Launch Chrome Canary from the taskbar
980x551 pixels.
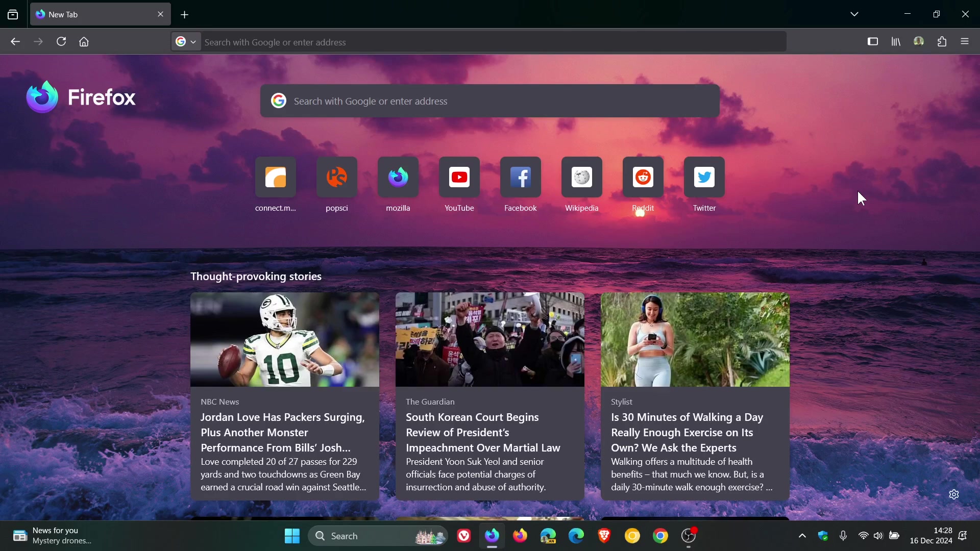click(x=632, y=536)
